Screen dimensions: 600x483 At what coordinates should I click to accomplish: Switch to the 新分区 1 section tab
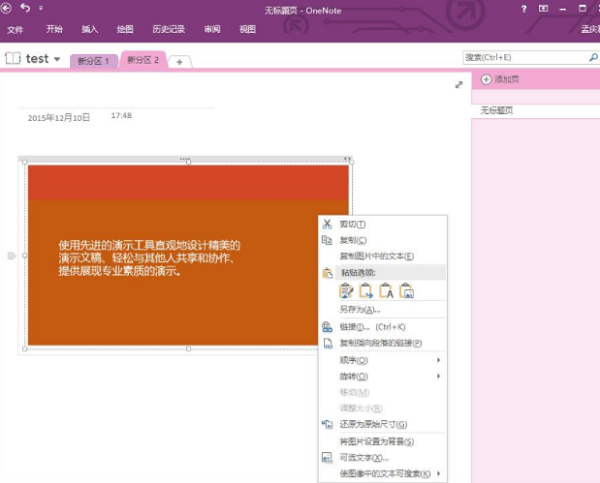[93, 61]
